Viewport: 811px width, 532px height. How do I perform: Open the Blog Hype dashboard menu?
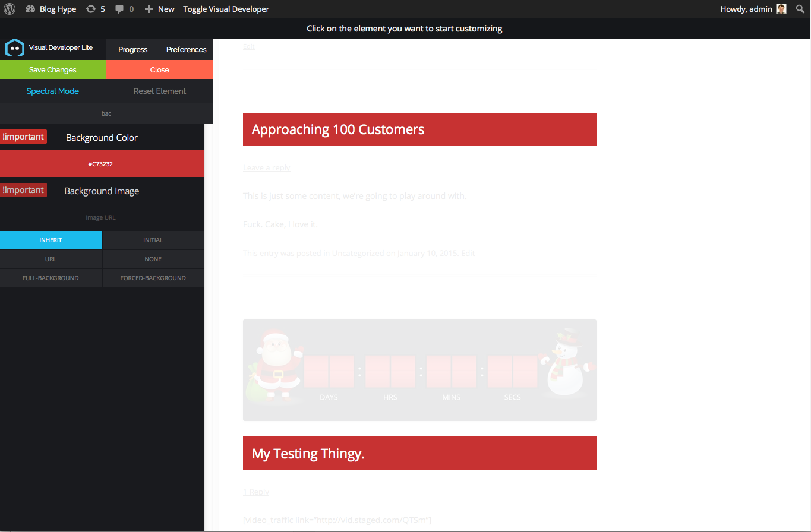(x=51, y=9)
